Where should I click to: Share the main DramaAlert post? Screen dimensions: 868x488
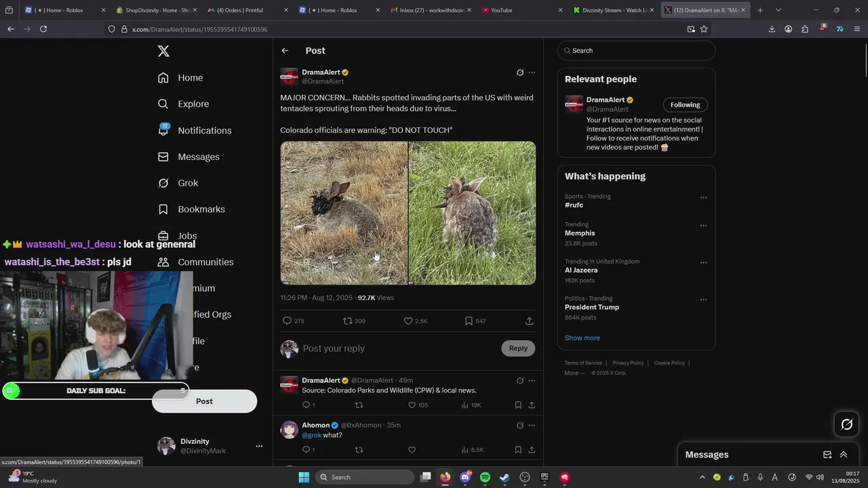(530, 321)
